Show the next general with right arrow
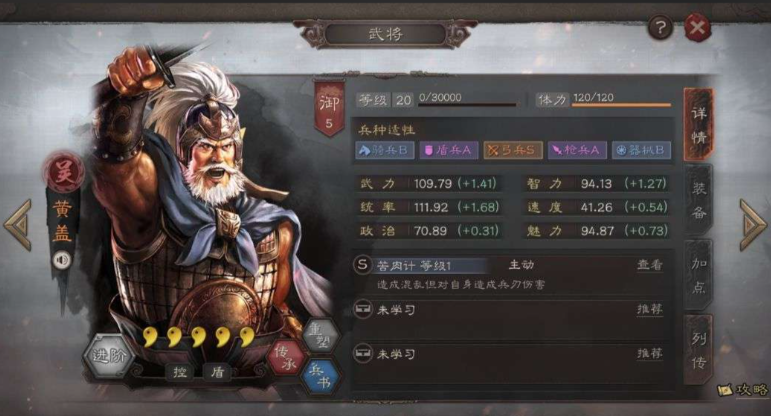Viewport: 771px width, 416px height. click(x=753, y=225)
